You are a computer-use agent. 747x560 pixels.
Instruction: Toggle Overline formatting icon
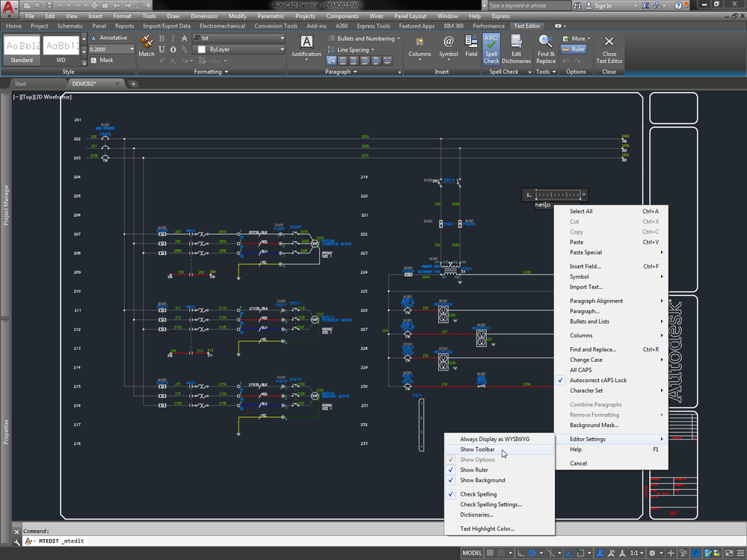pos(173,49)
